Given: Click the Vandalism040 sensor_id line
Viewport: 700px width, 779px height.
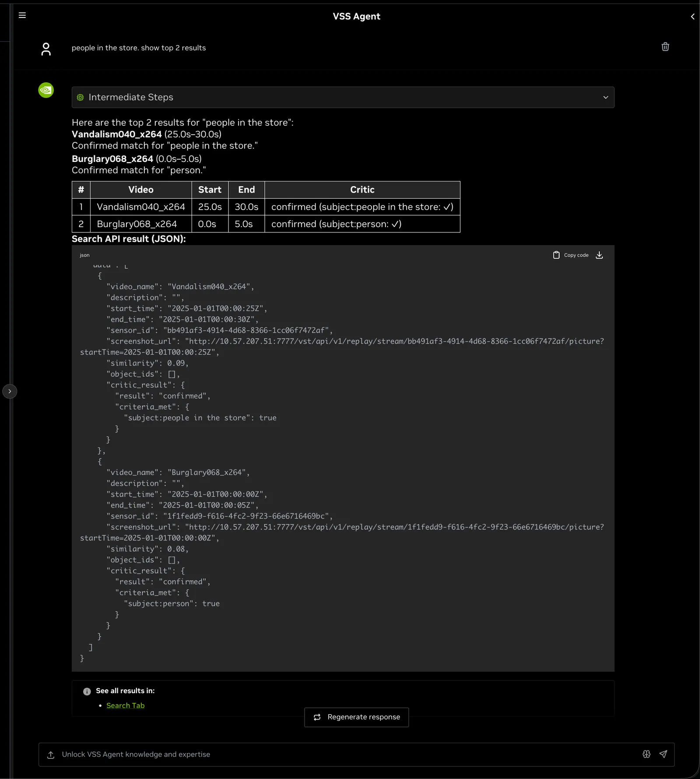Looking at the screenshot, I should pyautogui.click(x=220, y=330).
